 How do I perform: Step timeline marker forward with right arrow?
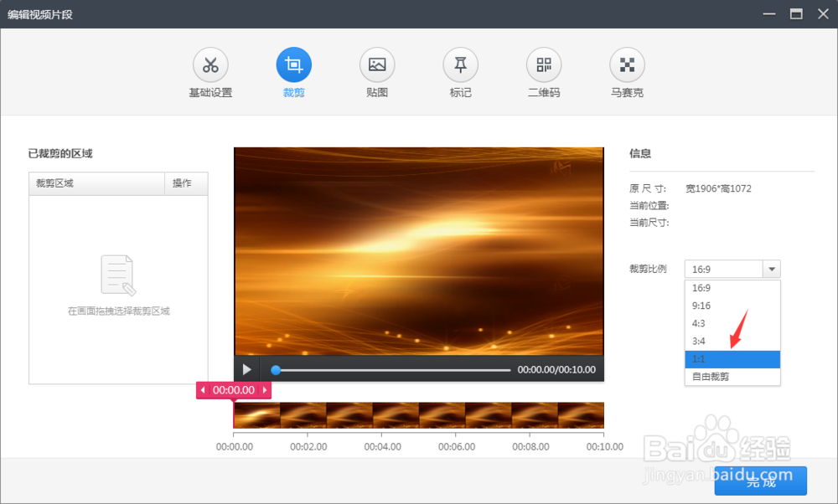click(x=265, y=390)
